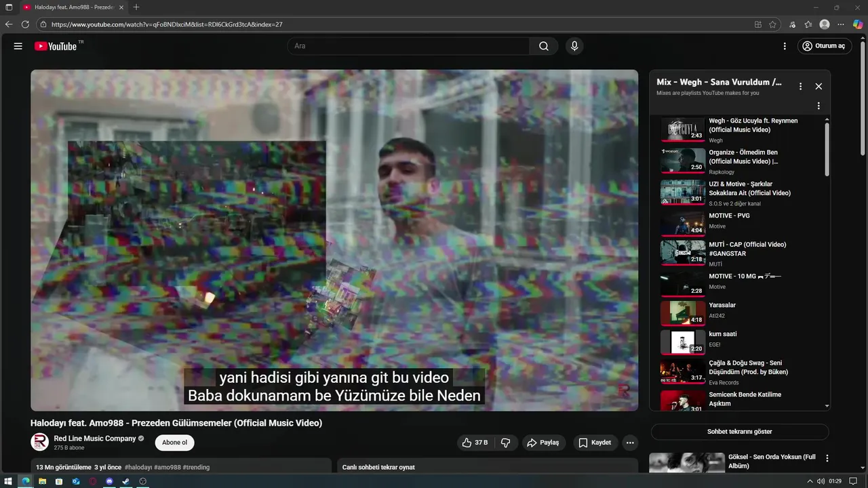This screenshot has height=488, width=868.
Task: Click the #trending hashtag link
Action: [196, 467]
